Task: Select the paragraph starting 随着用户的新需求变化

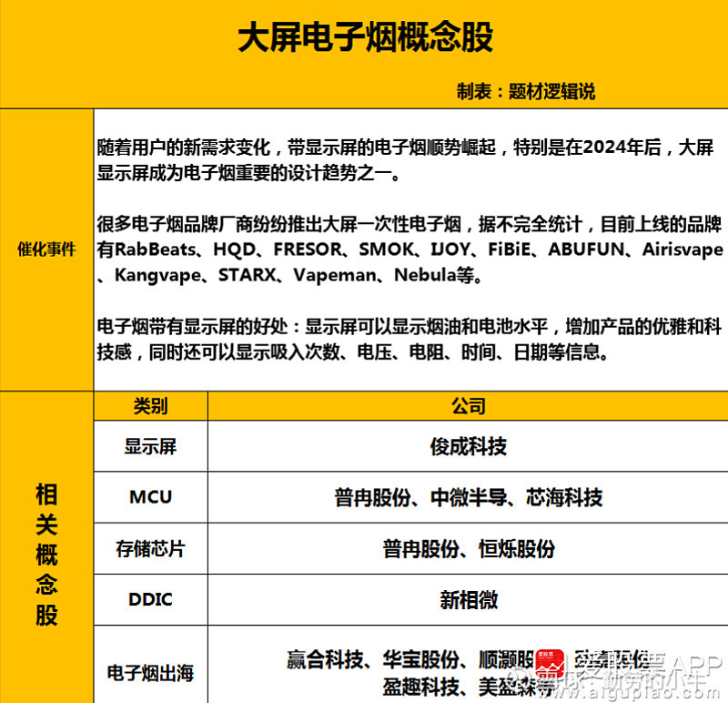Action: [405, 160]
